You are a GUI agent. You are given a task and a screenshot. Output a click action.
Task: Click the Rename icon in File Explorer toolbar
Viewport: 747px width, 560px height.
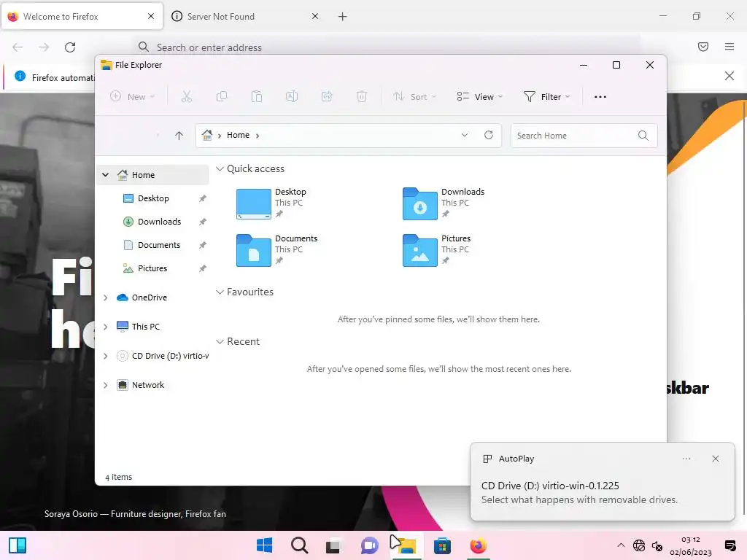(292, 97)
